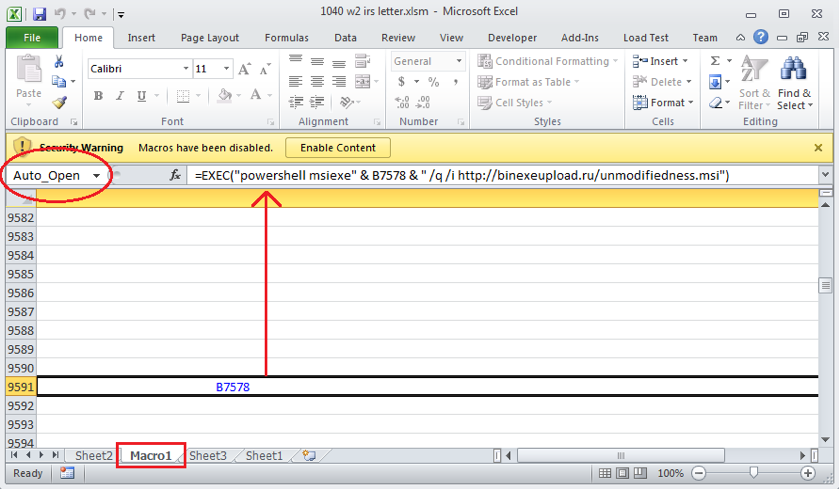839x489 pixels.
Task: Open Find & Select binoculars menu
Action: (x=794, y=83)
